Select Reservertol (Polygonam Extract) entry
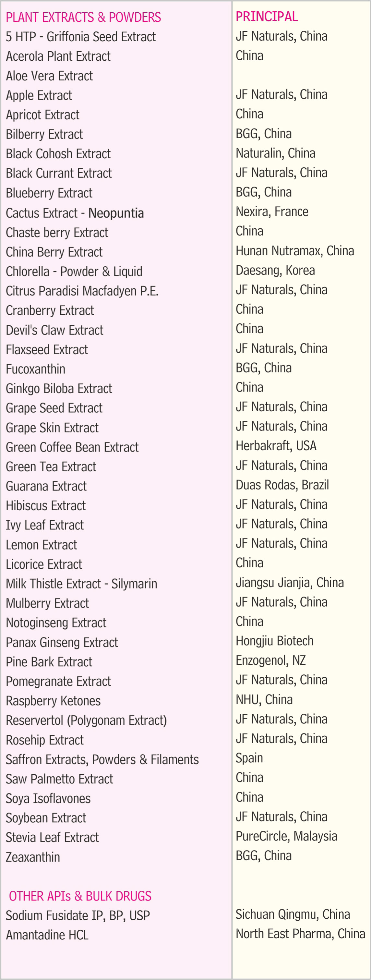371x980 pixels. (x=86, y=720)
